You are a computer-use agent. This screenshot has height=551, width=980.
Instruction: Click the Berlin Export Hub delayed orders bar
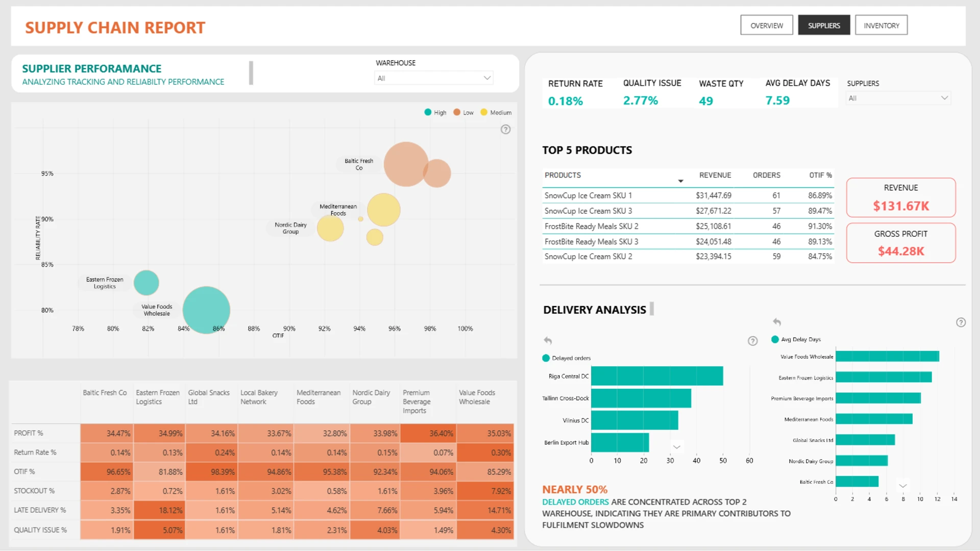coord(620,442)
